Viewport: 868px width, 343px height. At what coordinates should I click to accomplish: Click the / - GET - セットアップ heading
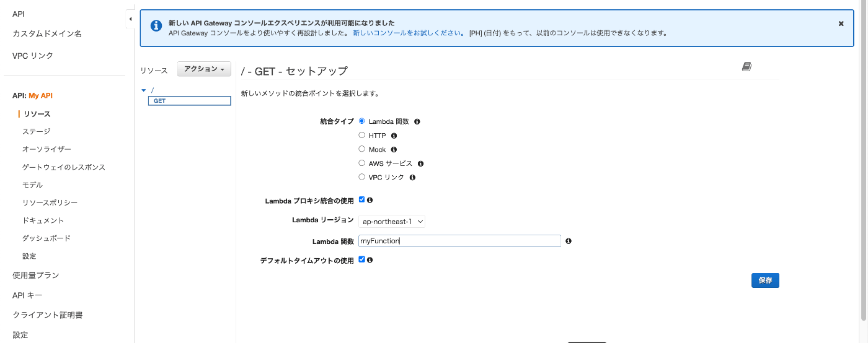pyautogui.click(x=294, y=71)
